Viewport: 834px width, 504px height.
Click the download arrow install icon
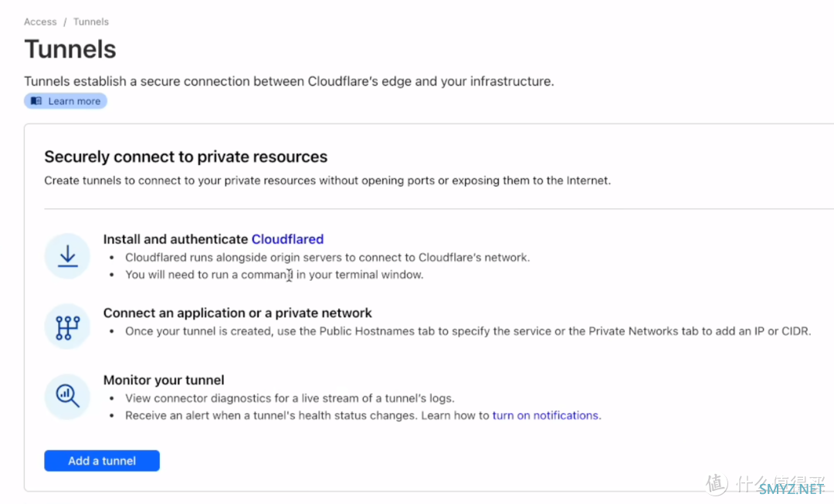click(x=67, y=255)
